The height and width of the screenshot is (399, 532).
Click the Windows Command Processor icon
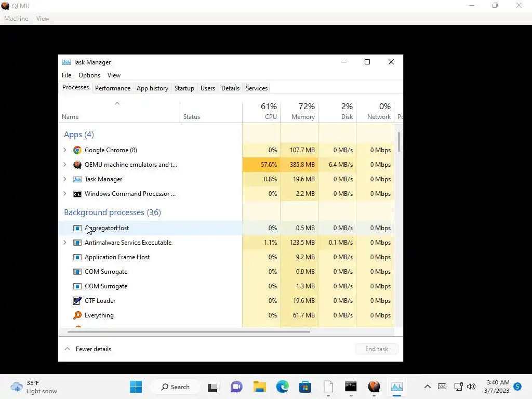(77, 194)
